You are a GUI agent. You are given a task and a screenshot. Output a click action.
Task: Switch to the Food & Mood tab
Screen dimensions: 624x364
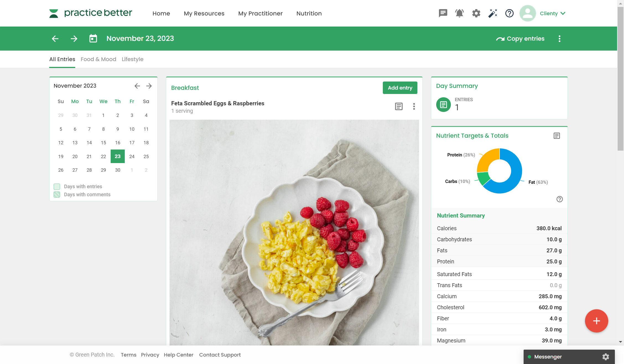click(98, 59)
